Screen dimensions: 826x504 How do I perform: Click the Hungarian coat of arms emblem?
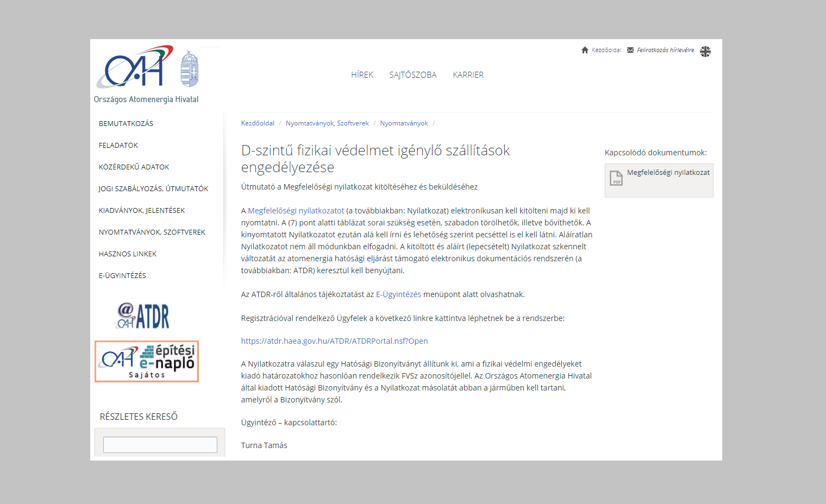coord(190,69)
